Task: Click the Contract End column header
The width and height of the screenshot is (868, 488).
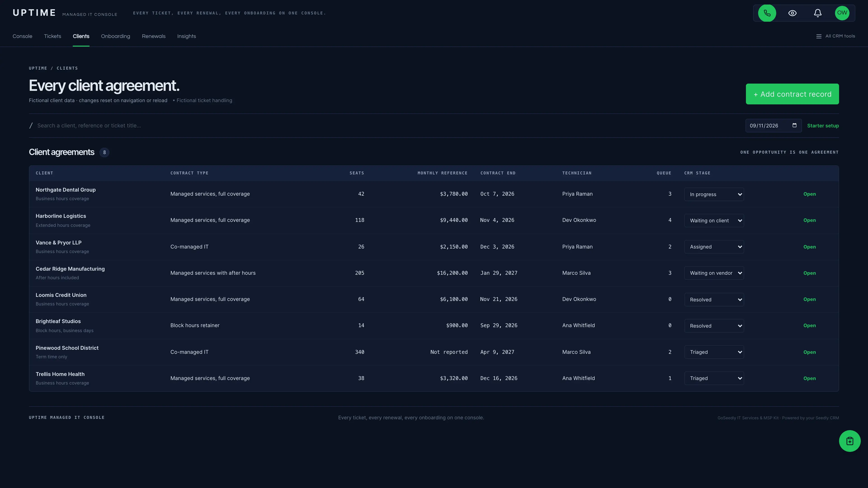Action: (498, 173)
